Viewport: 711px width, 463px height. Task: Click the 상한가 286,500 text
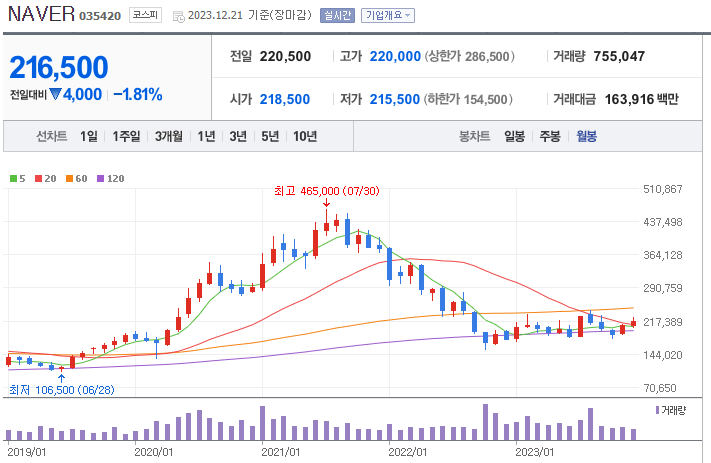pyautogui.click(x=470, y=56)
